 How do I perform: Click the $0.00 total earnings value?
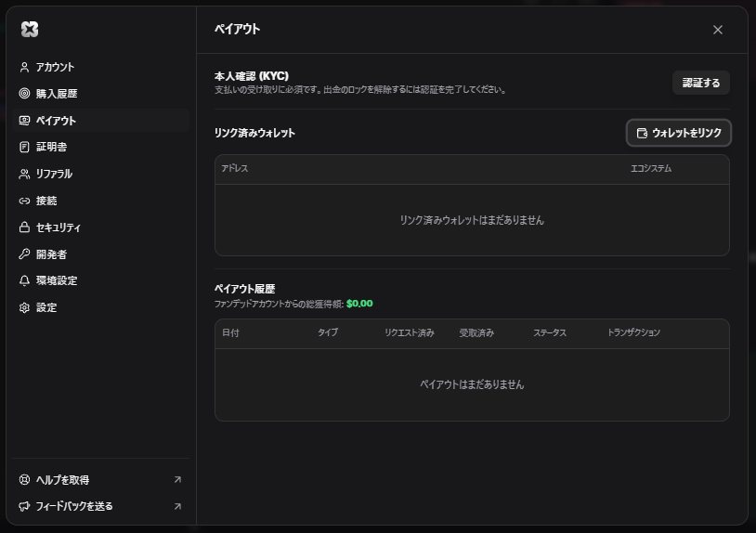(x=359, y=304)
